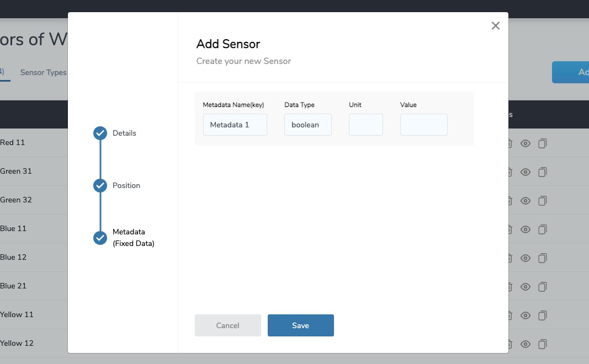This screenshot has height=364, width=589.
Task: Open the Data Type dropdown showing boolean
Action: (x=307, y=125)
